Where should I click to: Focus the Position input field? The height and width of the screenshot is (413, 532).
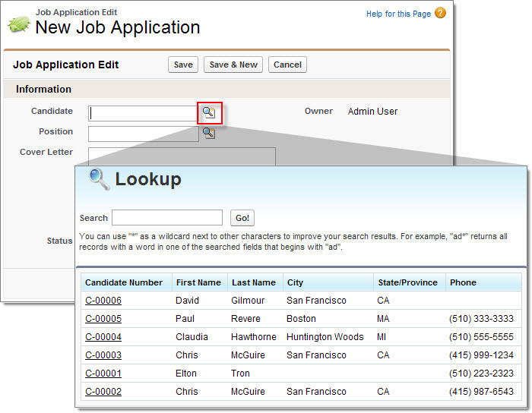click(143, 134)
